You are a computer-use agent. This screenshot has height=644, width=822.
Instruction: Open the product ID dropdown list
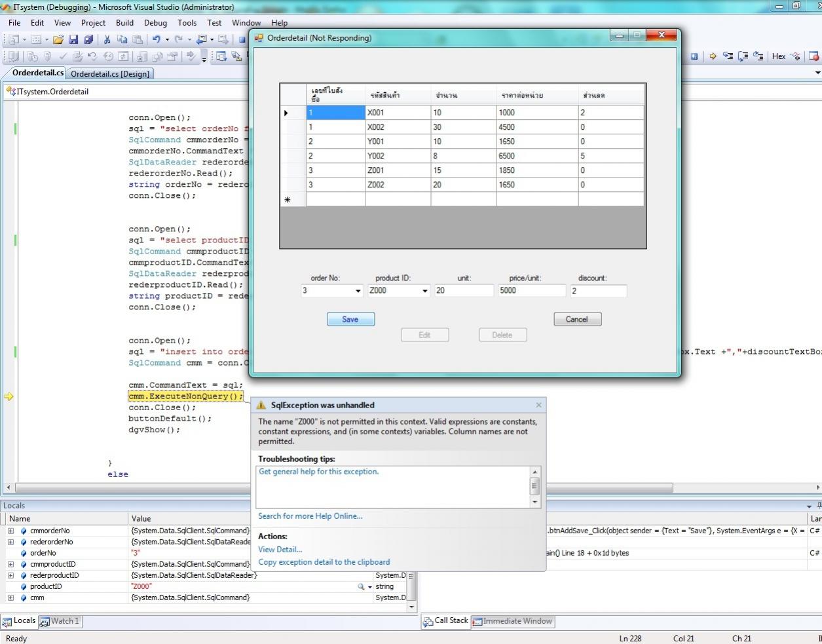[x=424, y=291]
